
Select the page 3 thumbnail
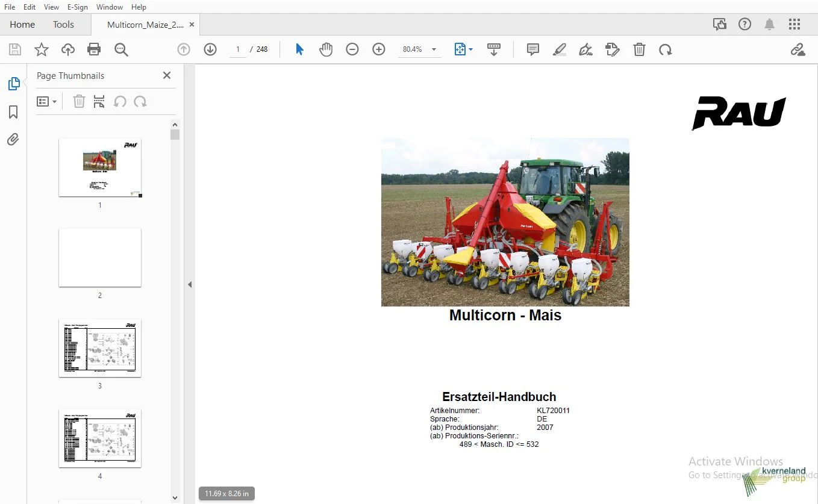[x=100, y=348]
